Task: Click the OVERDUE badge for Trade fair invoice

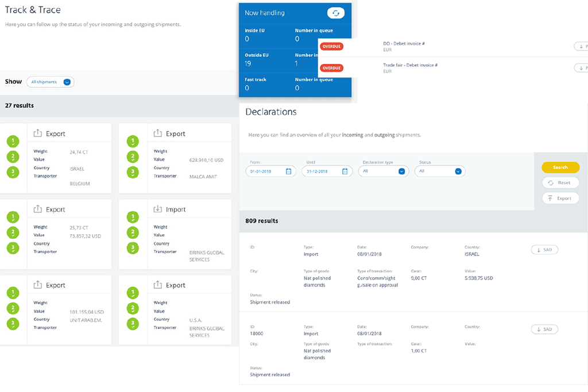Action: pos(331,68)
